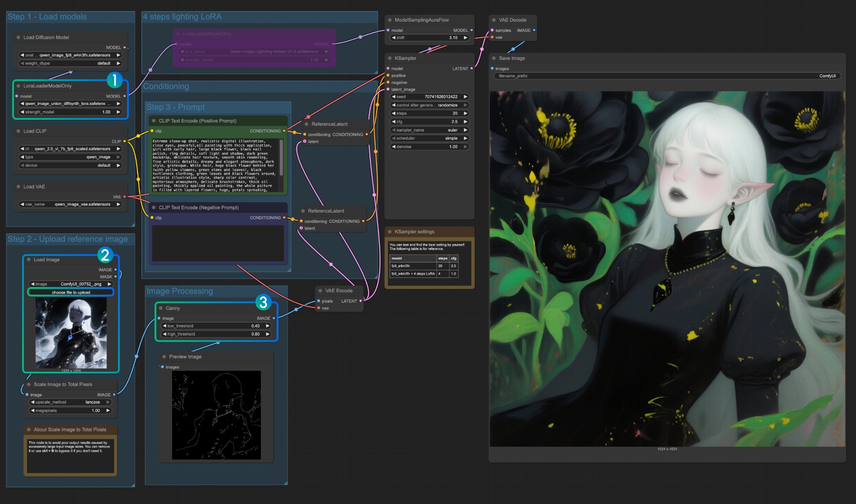Increase shift value on ModelSamplingAuraFlow

tap(465, 38)
